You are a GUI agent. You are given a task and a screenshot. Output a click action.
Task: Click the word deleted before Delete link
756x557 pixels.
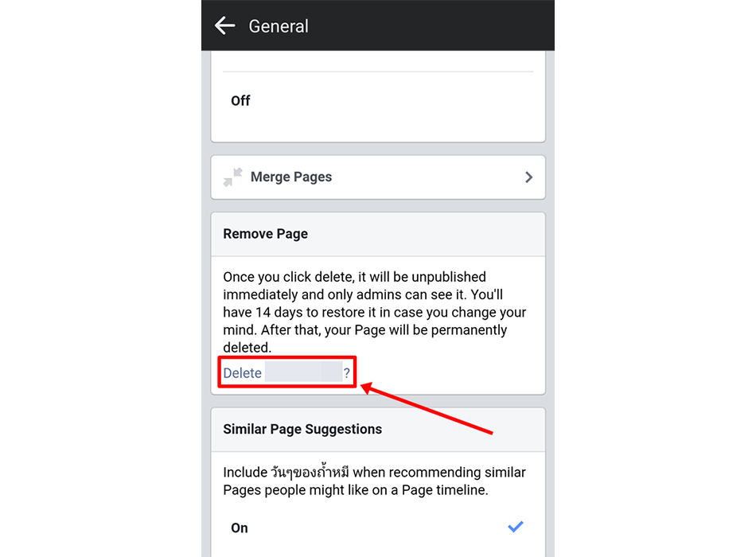coord(247,348)
